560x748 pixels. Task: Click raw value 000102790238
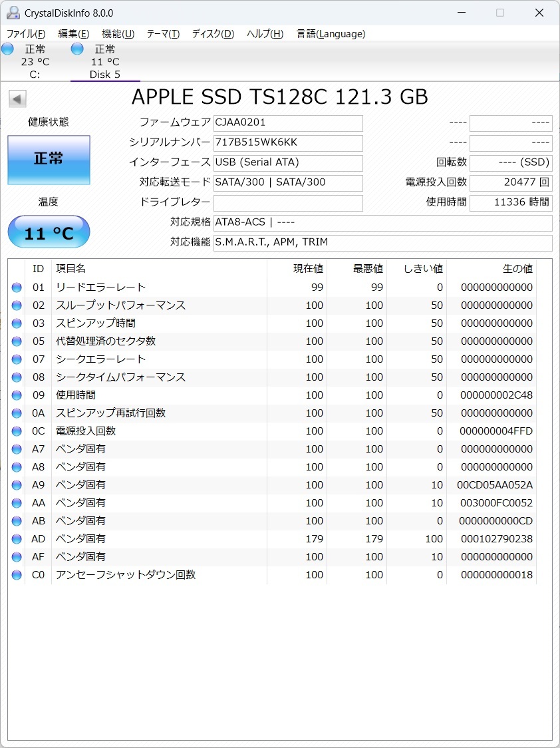(497, 539)
